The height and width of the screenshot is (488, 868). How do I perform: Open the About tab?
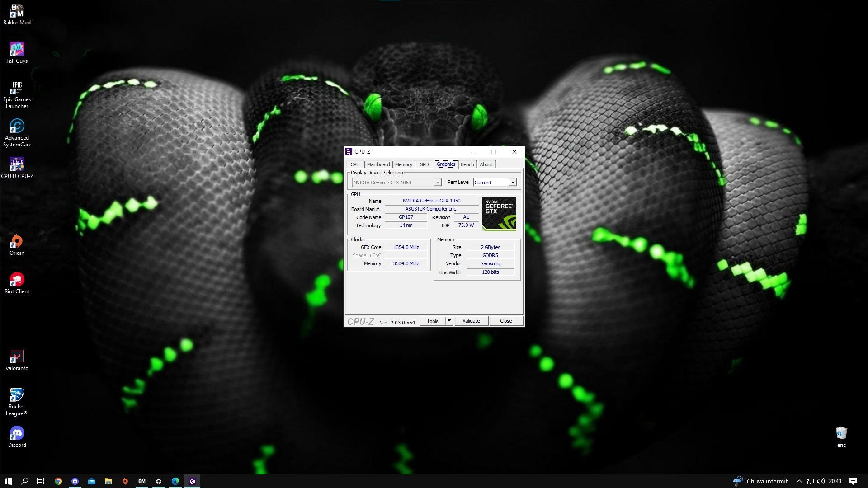click(486, 164)
